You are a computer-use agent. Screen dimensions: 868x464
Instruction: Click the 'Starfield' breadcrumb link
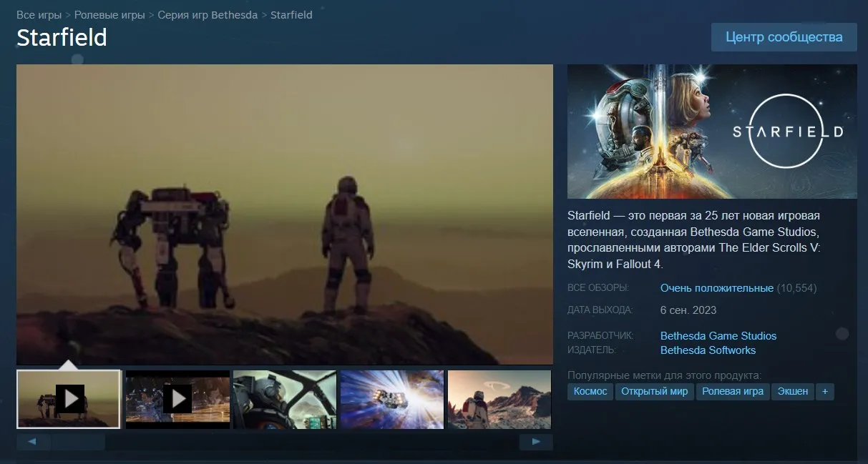click(291, 14)
